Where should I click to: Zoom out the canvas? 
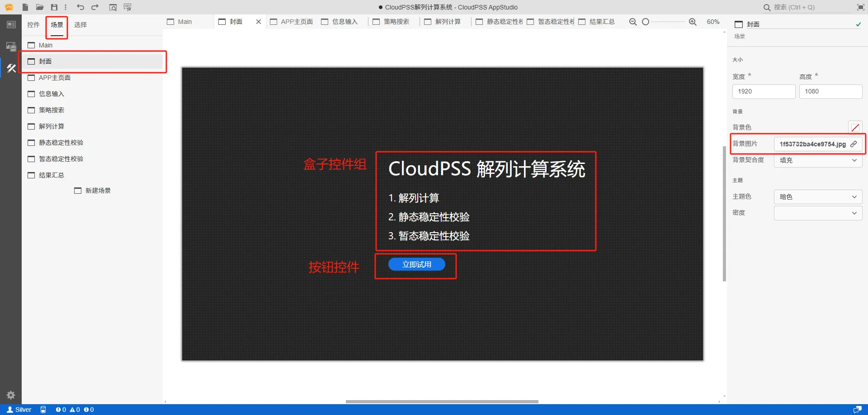633,22
